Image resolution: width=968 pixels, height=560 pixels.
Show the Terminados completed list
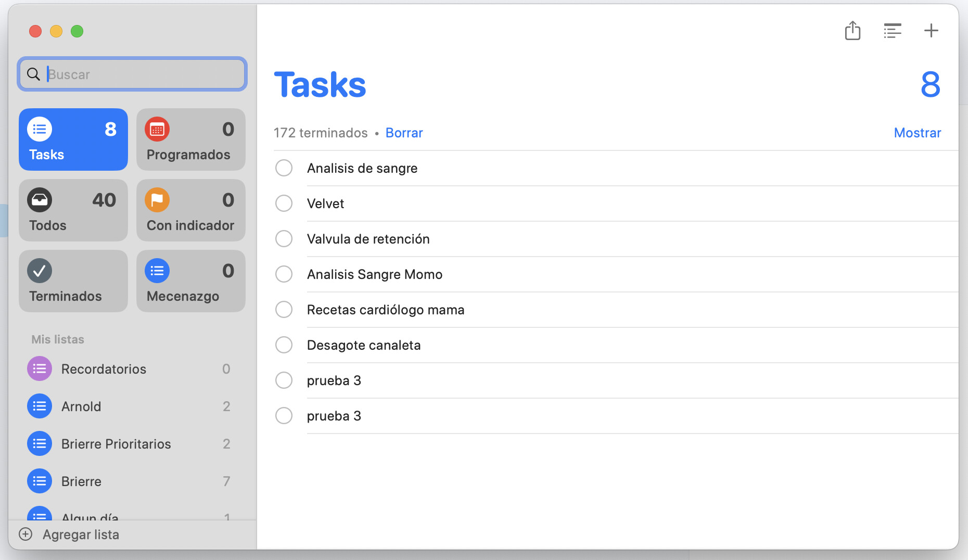tap(73, 281)
